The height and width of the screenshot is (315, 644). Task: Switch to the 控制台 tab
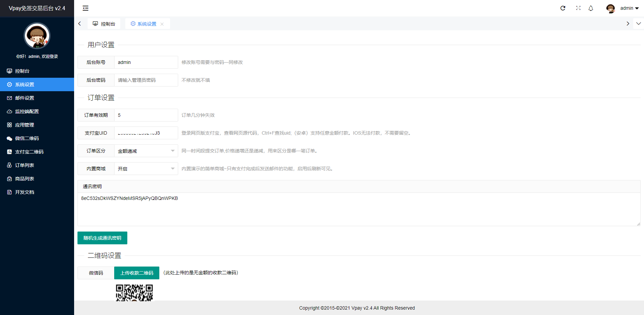(104, 24)
